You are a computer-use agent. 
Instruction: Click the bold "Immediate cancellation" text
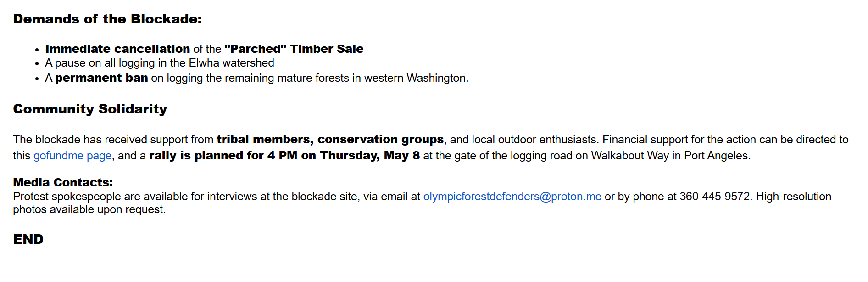pos(117,49)
